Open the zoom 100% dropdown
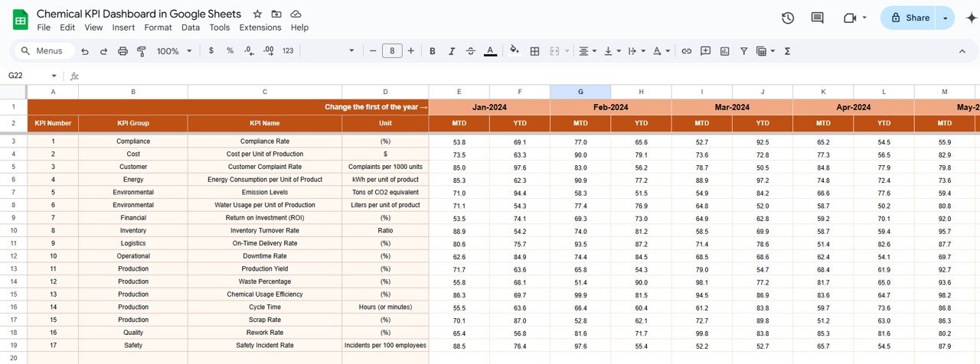This screenshot has height=364, width=980. pyautogui.click(x=173, y=51)
